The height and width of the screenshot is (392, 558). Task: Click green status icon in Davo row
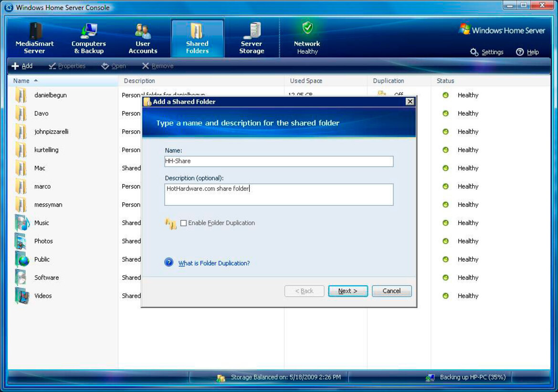(x=445, y=113)
